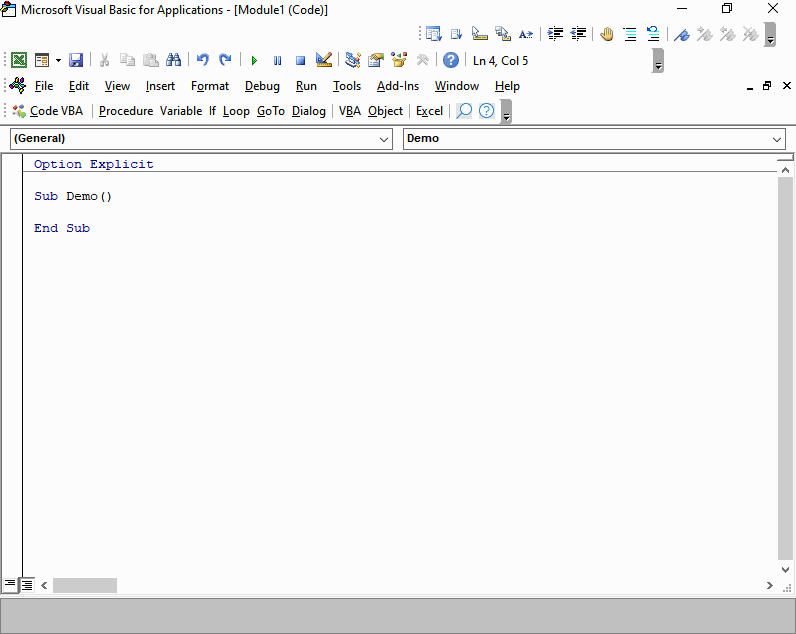The image size is (796, 634).
Task: Click the Comment Block icon
Action: tap(630, 35)
